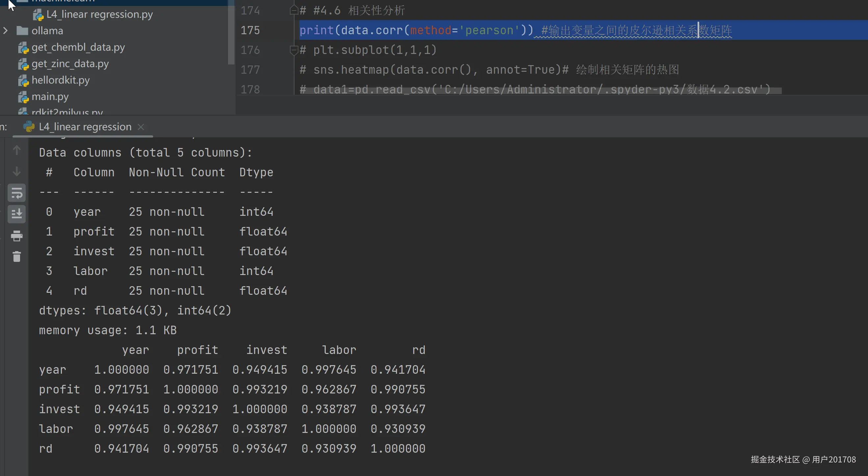Image resolution: width=868 pixels, height=476 pixels.
Task: Switch to L4_linear regression run tab
Action: tap(85, 127)
